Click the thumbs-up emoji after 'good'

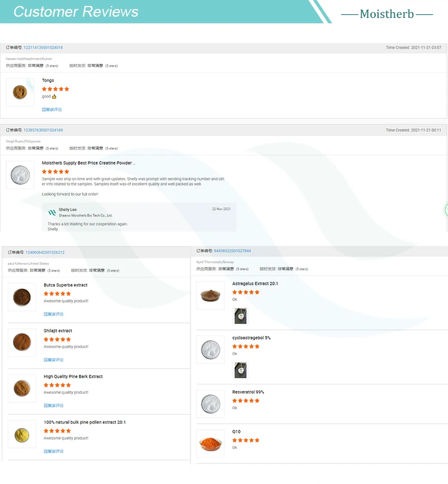[x=54, y=97]
